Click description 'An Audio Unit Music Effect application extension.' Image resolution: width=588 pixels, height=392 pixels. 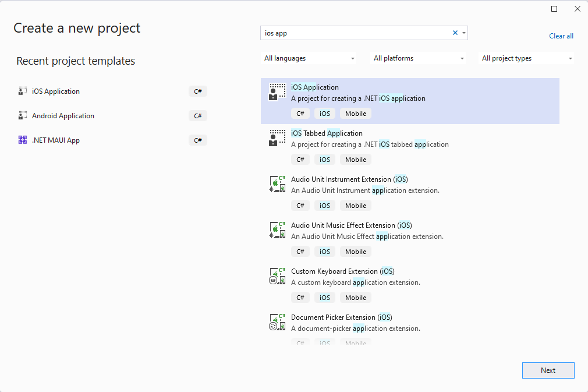[367, 236]
